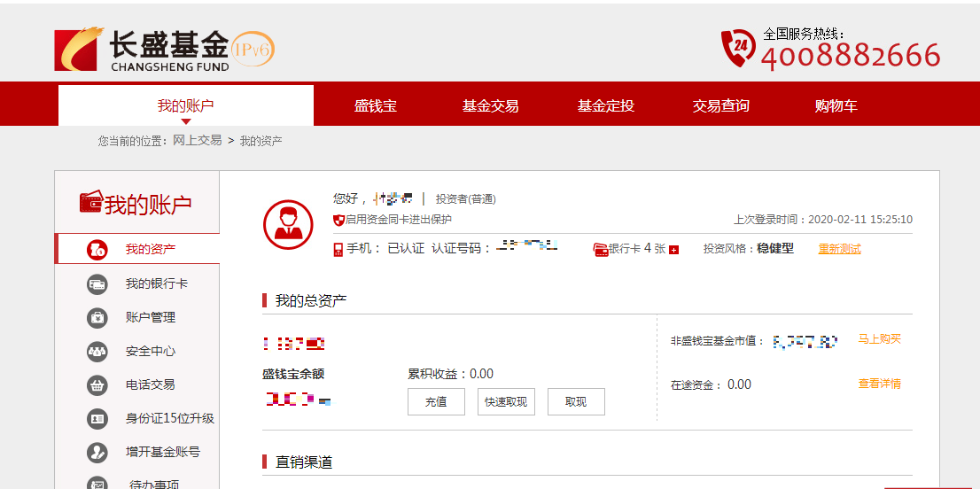
Task: Open the 基金定投 navigation tab
Action: (605, 106)
